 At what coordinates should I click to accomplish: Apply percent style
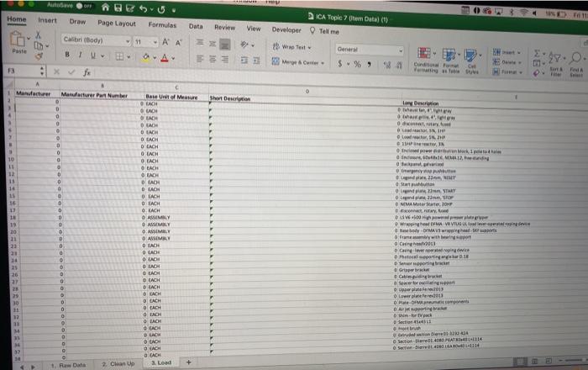(357, 64)
